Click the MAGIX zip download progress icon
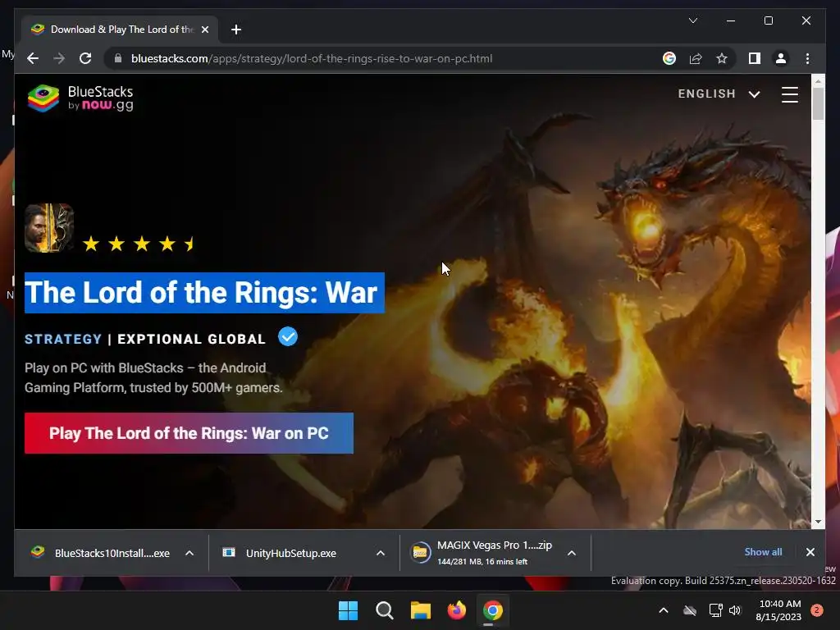This screenshot has width=840, height=630. click(x=420, y=552)
